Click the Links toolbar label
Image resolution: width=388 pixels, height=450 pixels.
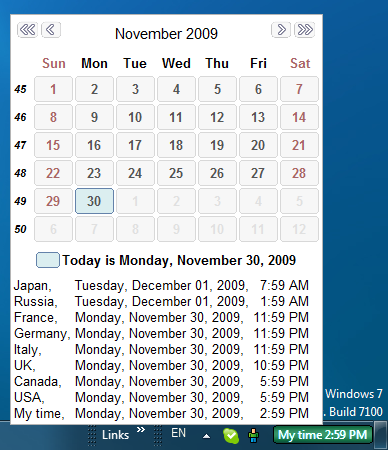pos(115,435)
